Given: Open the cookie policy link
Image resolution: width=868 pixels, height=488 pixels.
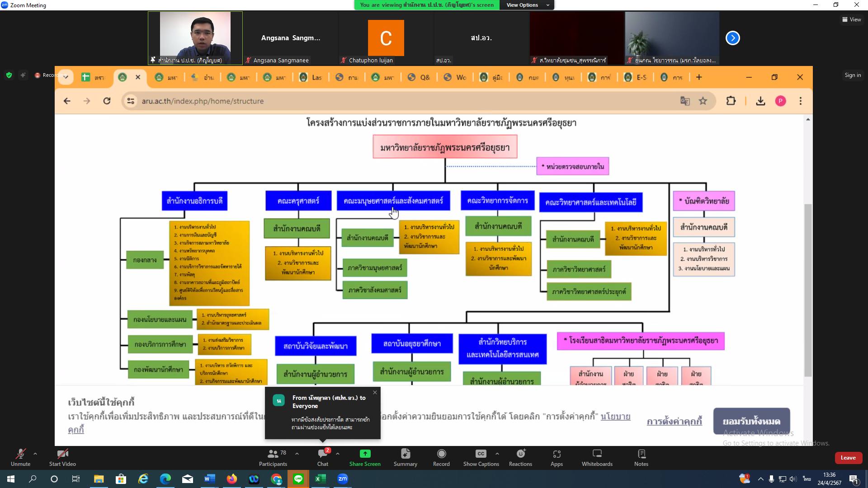Looking at the screenshot, I should [615, 416].
